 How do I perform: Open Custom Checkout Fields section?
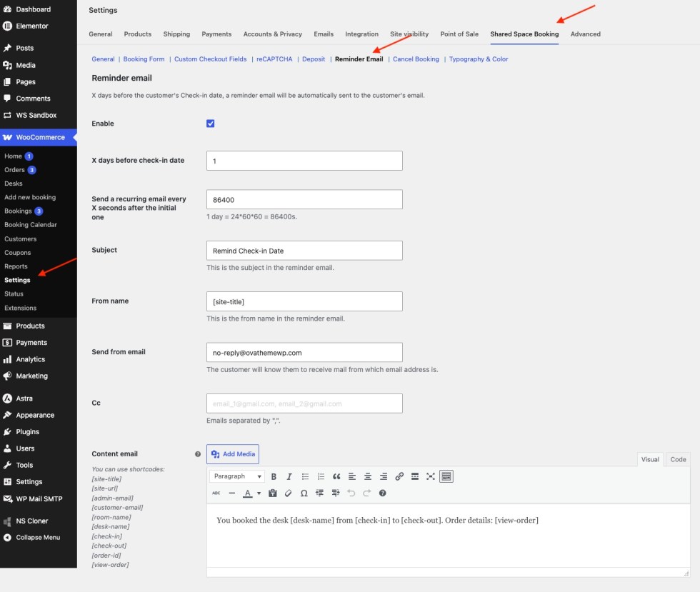pyautogui.click(x=210, y=59)
